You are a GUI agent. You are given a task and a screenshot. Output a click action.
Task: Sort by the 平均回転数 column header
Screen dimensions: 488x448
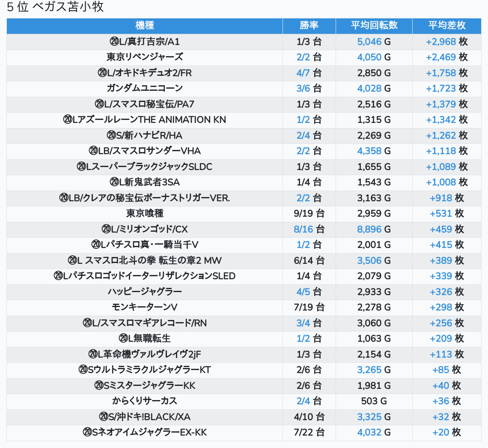point(374,26)
